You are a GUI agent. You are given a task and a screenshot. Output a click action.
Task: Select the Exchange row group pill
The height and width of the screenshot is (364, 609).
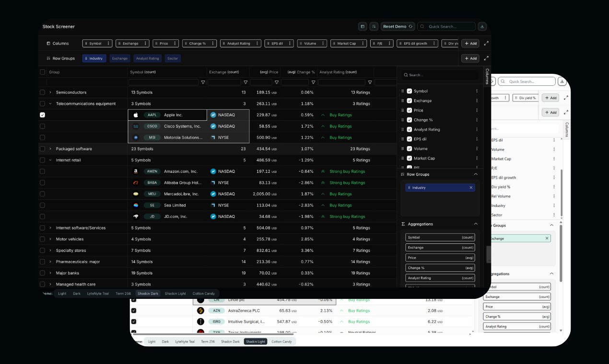120,58
